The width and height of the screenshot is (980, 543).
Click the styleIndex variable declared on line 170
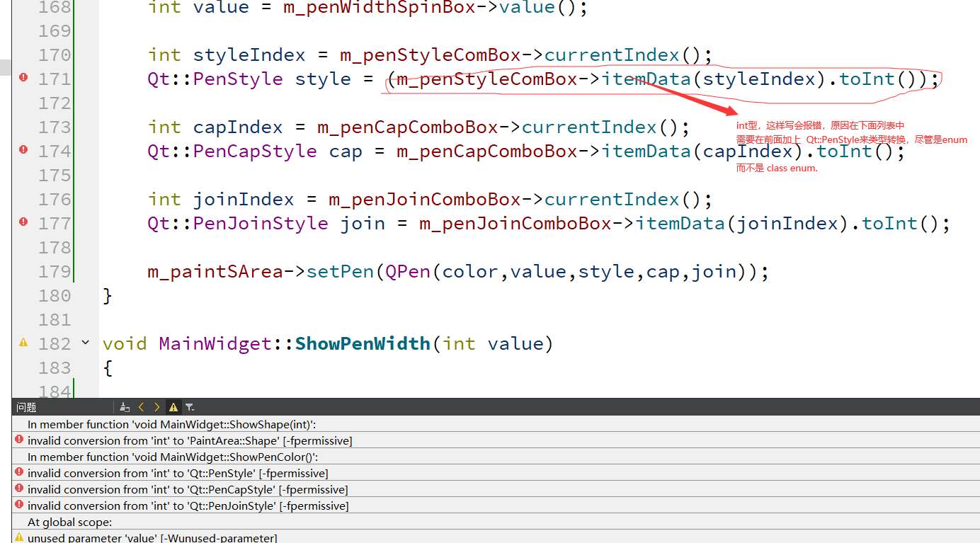pyautogui.click(x=249, y=55)
